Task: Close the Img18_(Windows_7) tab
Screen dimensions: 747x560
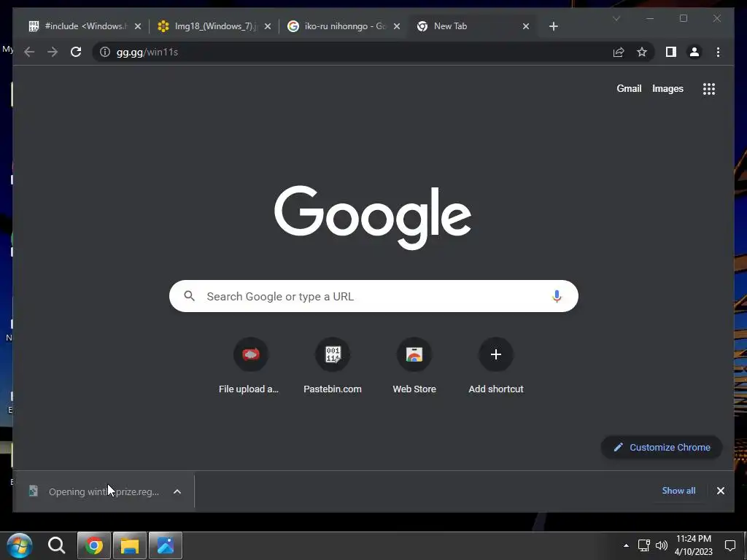Action: [x=267, y=26]
